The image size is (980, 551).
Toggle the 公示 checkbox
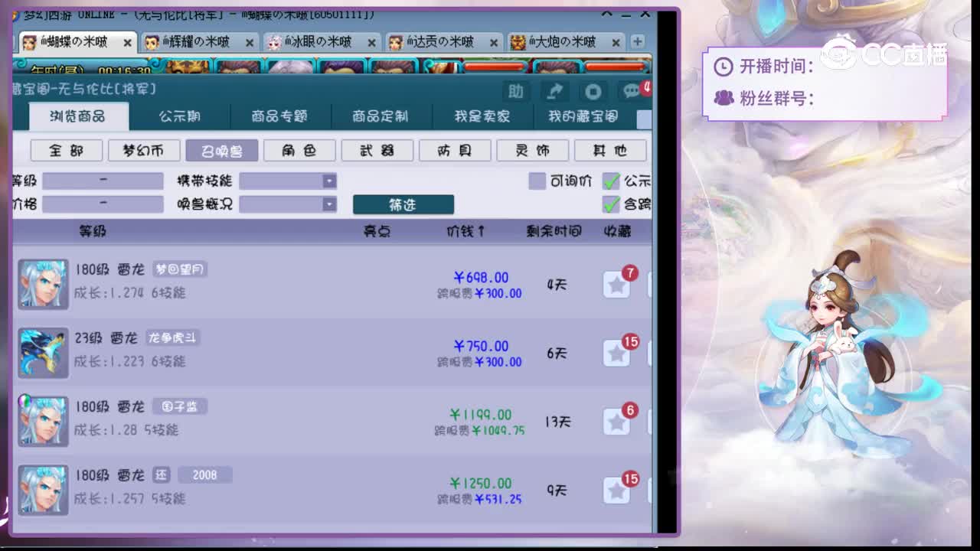click(x=611, y=181)
